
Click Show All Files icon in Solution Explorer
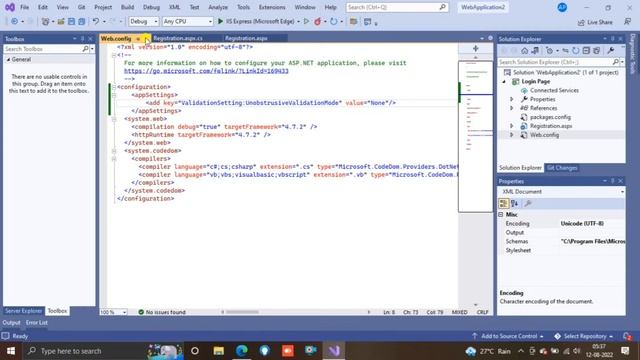pos(597,51)
